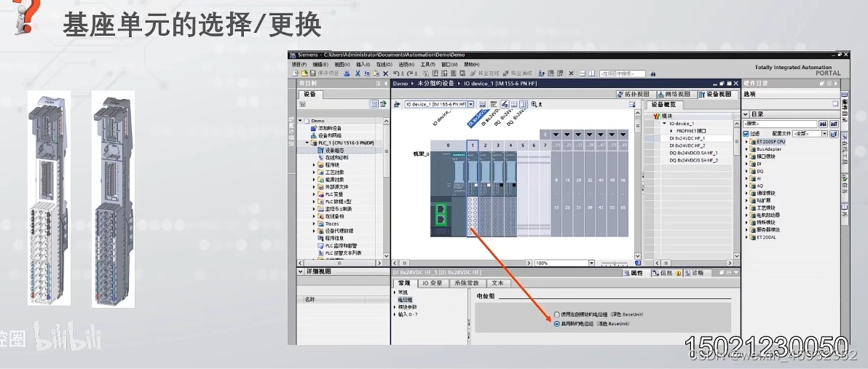Select radio: use left module potential group
This screenshot has width=868, height=369.
tap(557, 314)
